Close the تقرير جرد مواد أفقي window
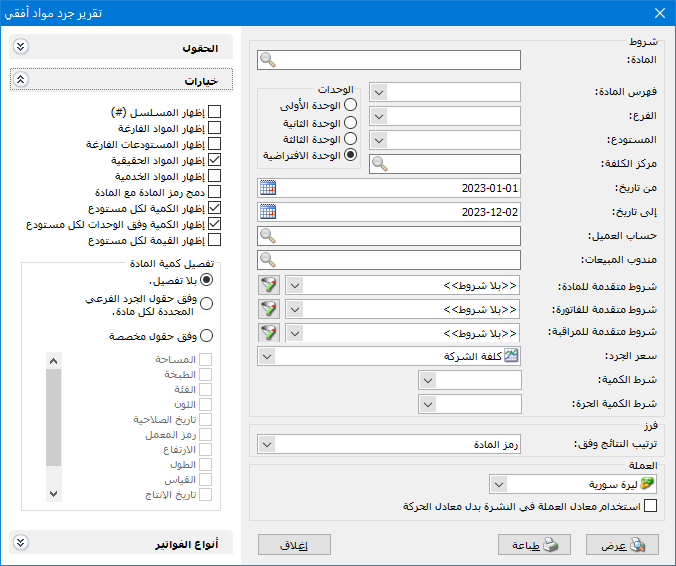The height and width of the screenshot is (566, 676). click(660, 13)
